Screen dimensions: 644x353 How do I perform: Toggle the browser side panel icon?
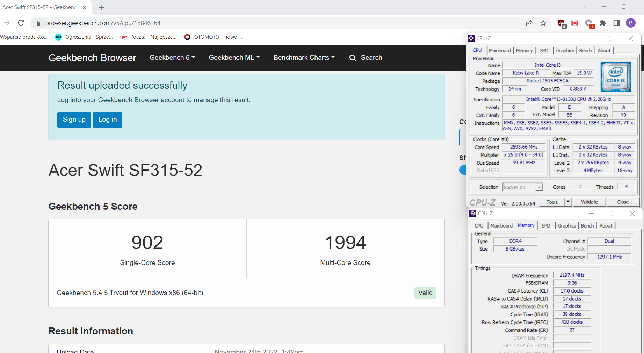616,23
